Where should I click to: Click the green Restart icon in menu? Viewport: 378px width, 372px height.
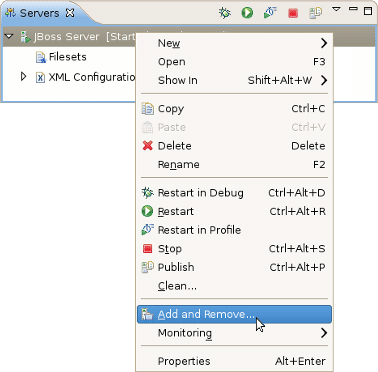click(x=147, y=211)
